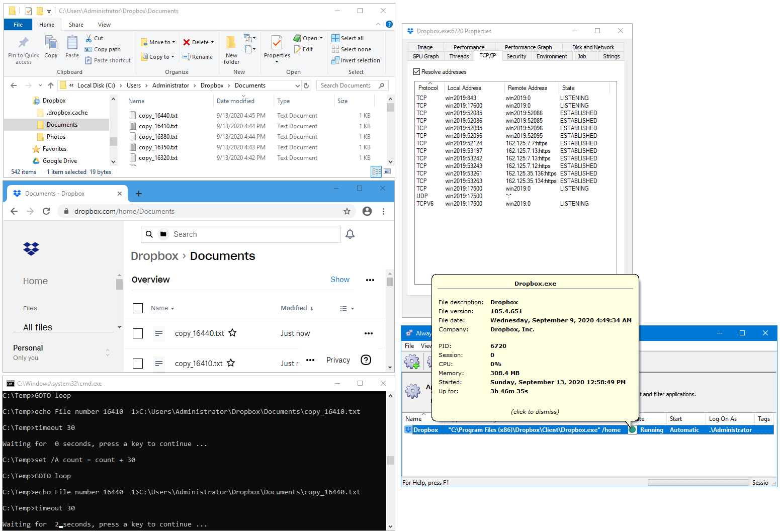The image size is (780, 532).
Task: Click the browser address bar URL
Action: (124, 211)
